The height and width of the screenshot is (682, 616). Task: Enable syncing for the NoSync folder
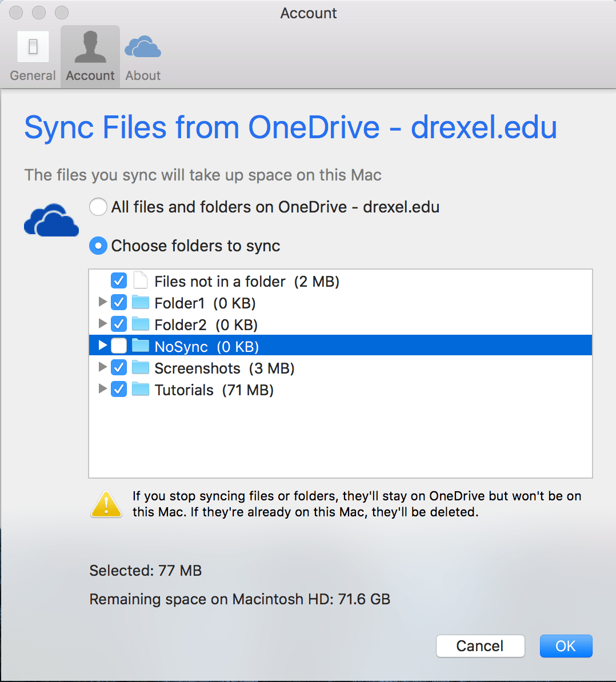click(x=118, y=346)
